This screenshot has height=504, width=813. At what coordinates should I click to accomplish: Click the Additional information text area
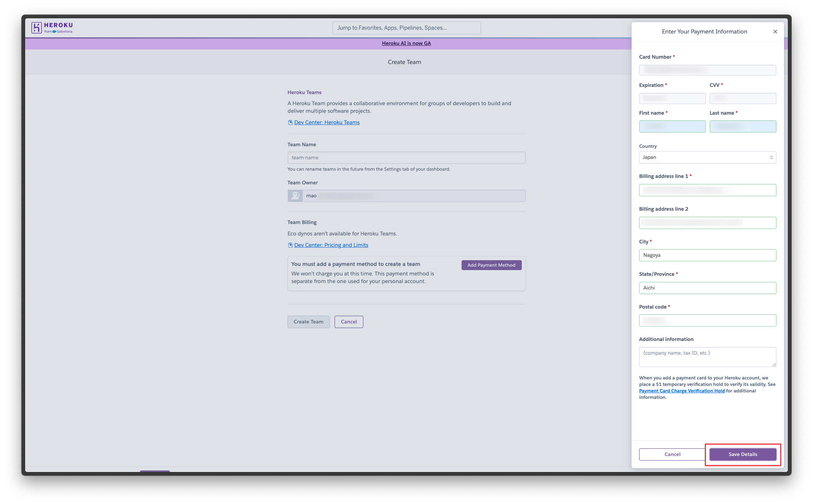coord(707,357)
